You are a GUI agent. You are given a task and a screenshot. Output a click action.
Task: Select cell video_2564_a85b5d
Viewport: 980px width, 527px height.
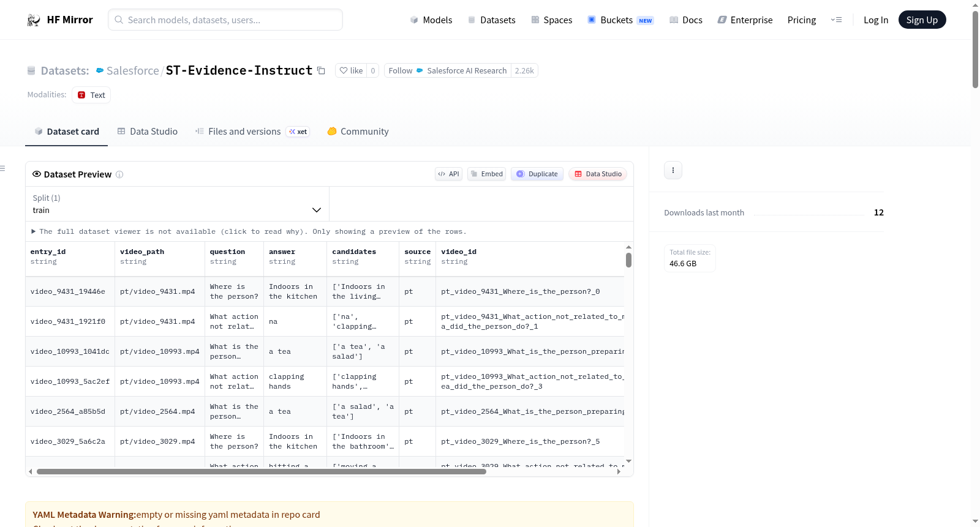click(x=70, y=412)
